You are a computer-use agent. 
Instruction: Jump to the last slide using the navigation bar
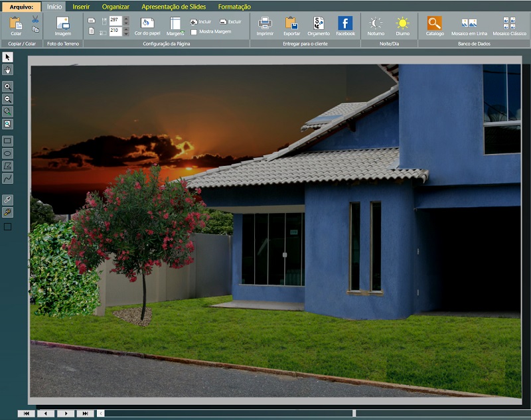85,413
